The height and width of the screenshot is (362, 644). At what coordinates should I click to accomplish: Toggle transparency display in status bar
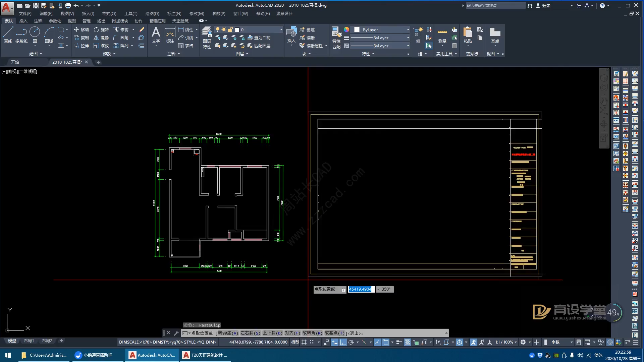[407, 342]
